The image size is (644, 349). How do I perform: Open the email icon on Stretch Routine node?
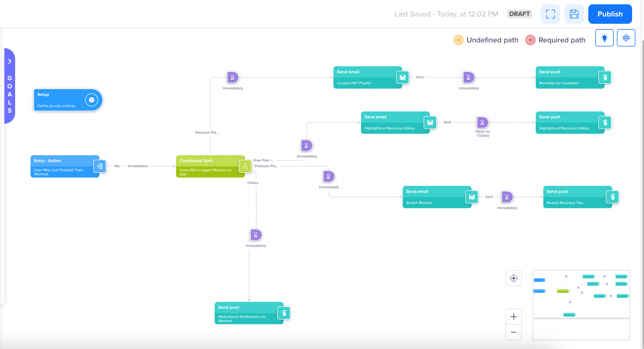point(472,197)
